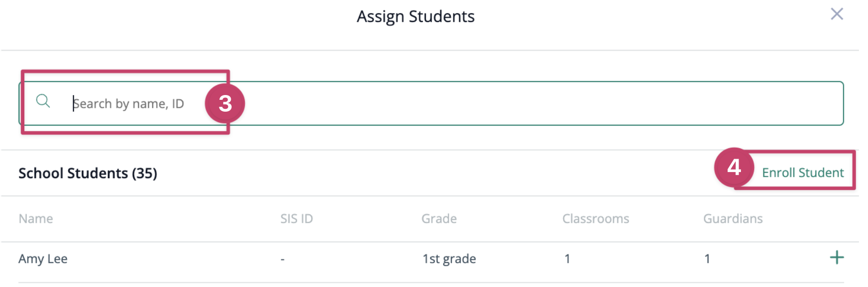Add Amy Lee with the plus icon

point(837,258)
